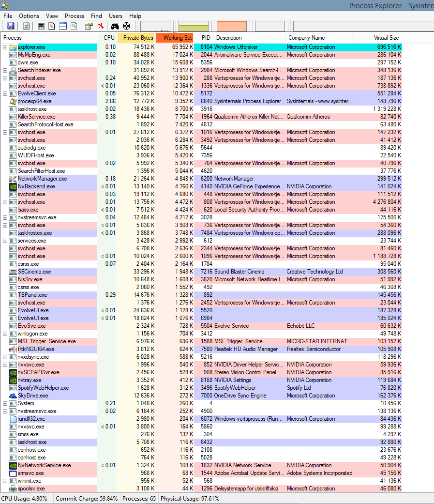Collapse the EvolveClient.exe tree node
Viewport: 434px width, 504px height.
5,93
